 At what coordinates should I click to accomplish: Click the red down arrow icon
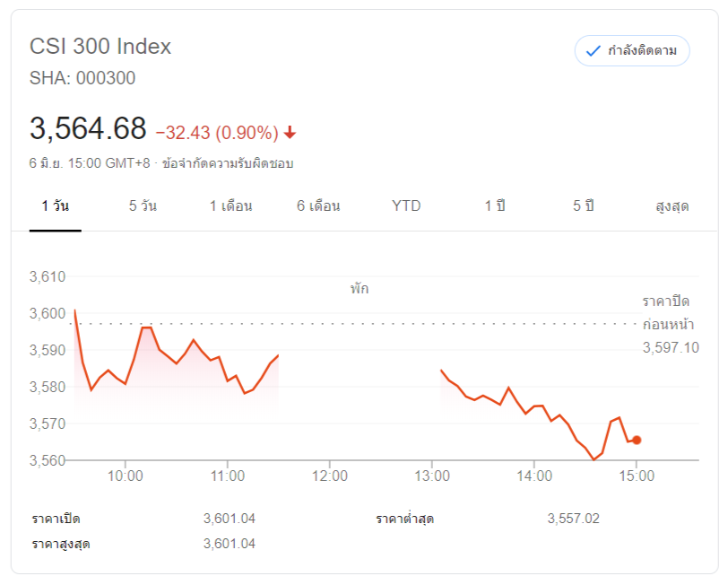coord(290,133)
